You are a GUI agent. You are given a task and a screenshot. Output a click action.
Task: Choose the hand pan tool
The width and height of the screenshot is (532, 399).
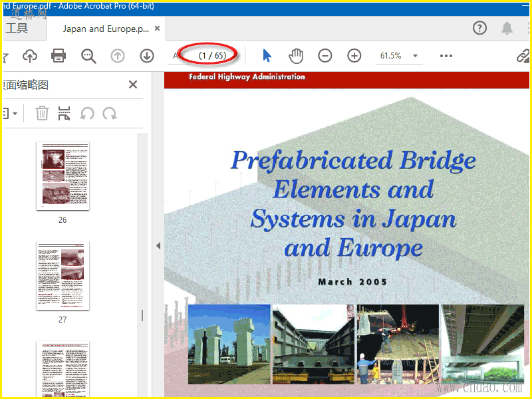(x=295, y=57)
